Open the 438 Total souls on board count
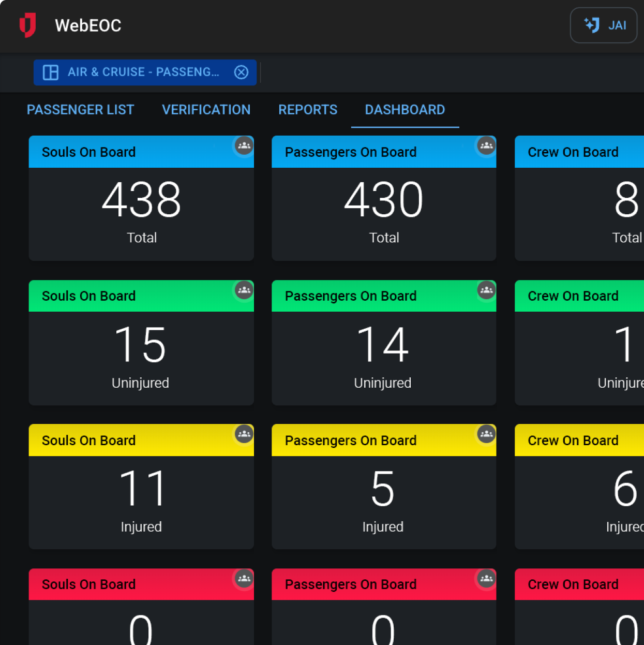This screenshot has width=644, height=645. [x=141, y=200]
